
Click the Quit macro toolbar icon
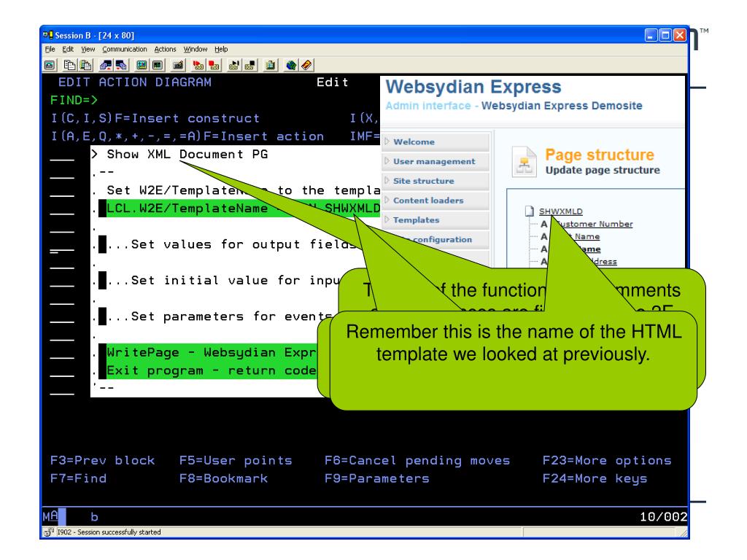tap(250, 65)
